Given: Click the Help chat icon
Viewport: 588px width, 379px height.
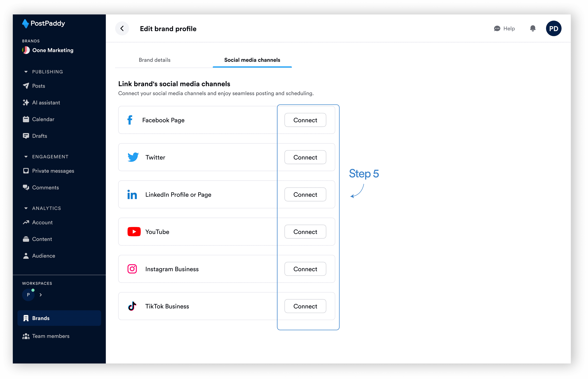Looking at the screenshot, I should click(x=497, y=29).
